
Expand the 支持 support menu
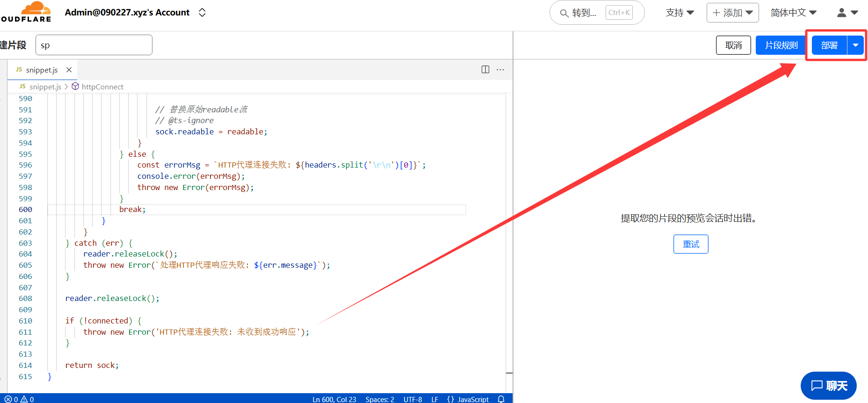(x=680, y=13)
